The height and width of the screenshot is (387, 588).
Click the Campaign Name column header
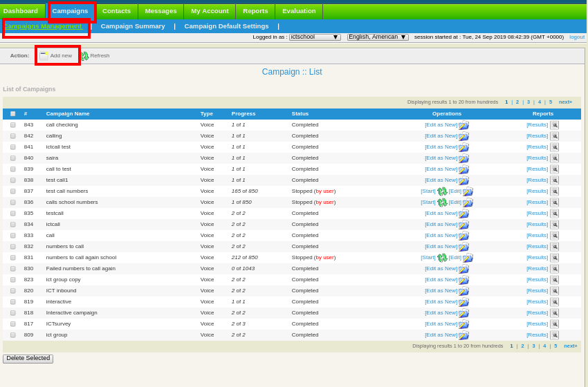68,113
